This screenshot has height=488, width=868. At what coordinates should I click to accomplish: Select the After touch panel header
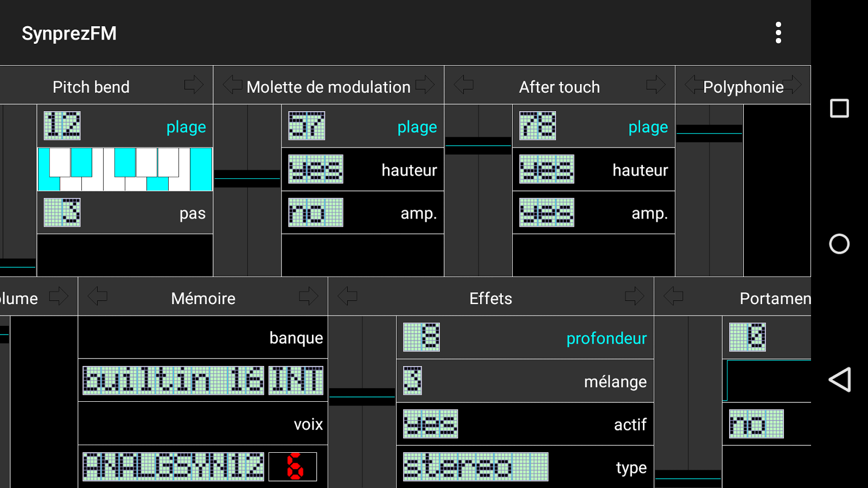tap(560, 86)
